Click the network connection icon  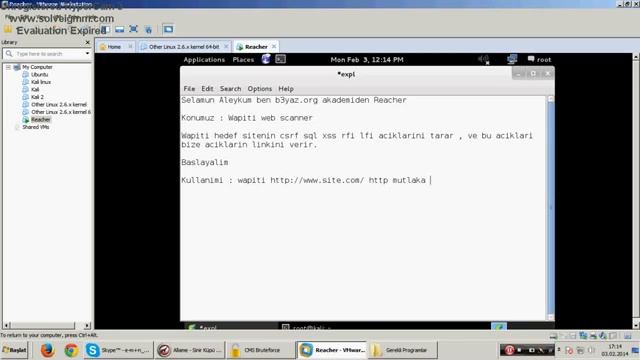tap(512, 59)
